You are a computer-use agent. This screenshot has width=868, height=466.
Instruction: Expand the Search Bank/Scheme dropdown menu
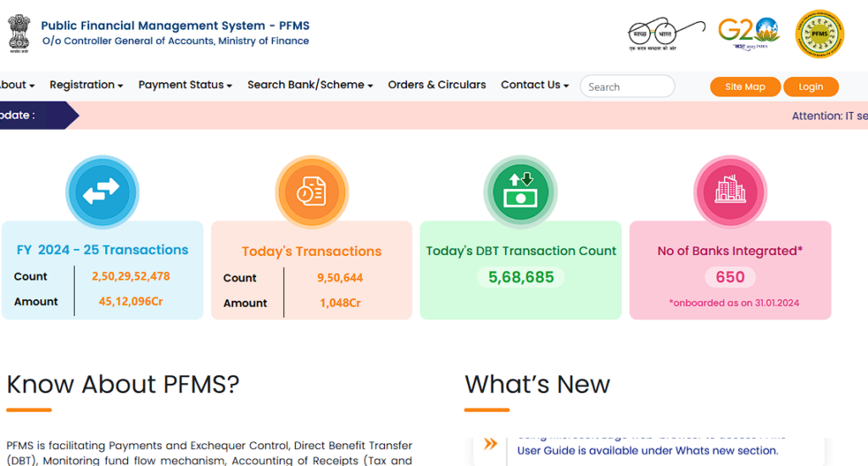pos(310,86)
